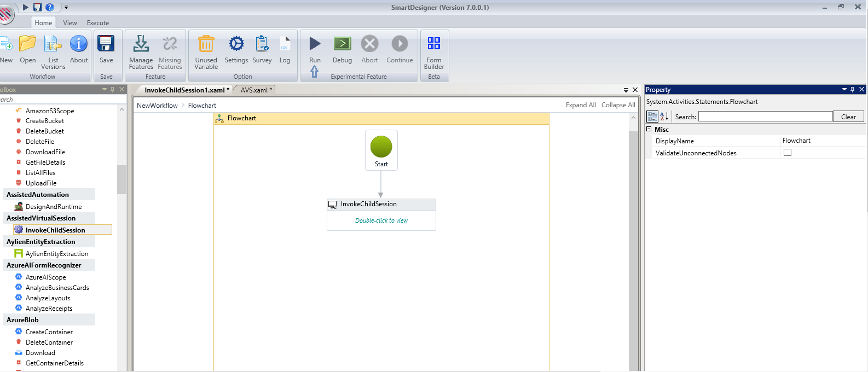Viewport: 868px width, 372px height.
Task: Open List Versions in Workflow group
Action: coord(53,45)
